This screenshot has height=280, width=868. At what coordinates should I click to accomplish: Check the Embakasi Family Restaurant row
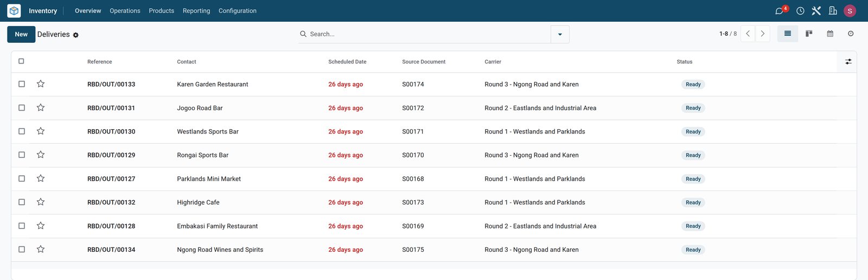coord(22,226)
